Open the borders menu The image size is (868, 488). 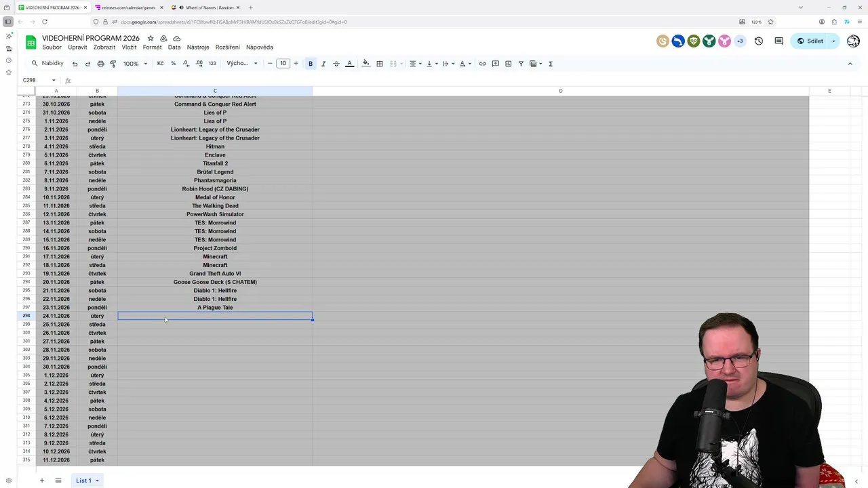click(380, 64)
